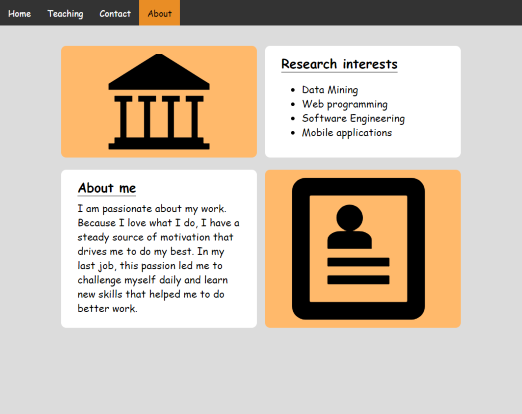The width and height of the screenshot is (522, 414).
Task: Select the Data Mining list item
Action: 330,90
